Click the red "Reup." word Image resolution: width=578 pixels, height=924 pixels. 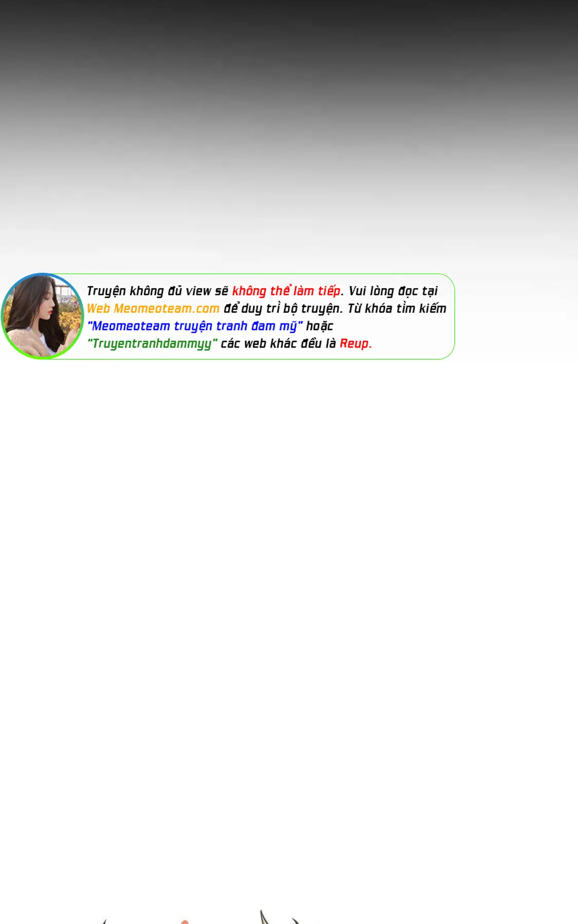click(x=355, y=343)
